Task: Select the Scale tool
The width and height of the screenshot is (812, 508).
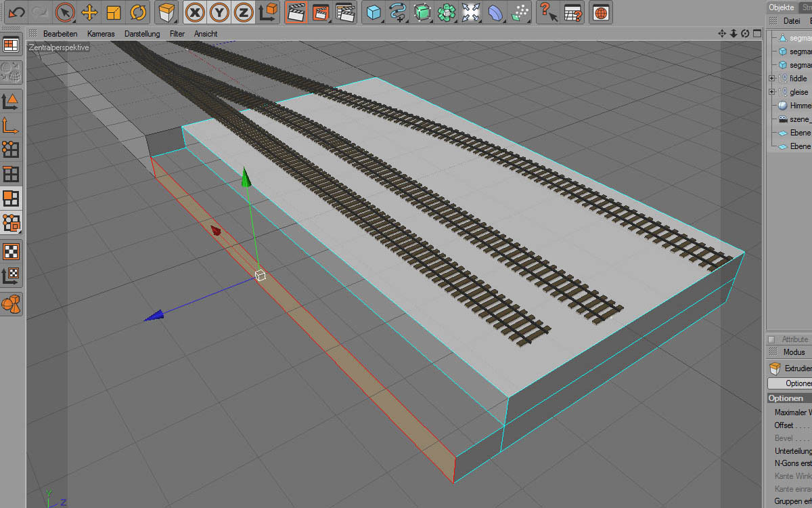Action: coord(113,12)
